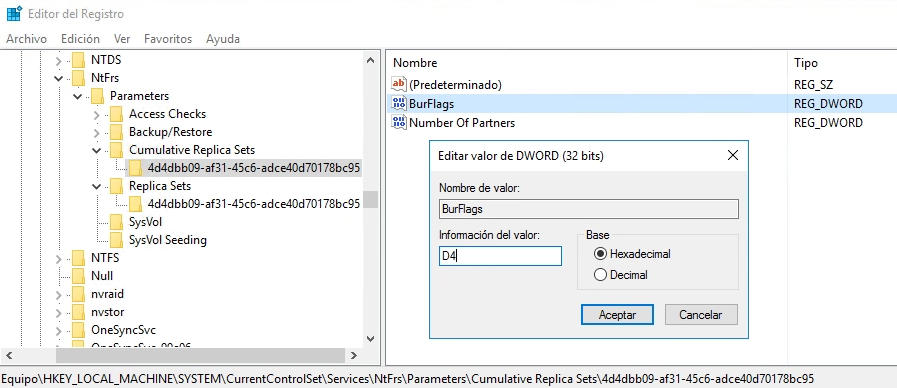The image size is (897, 388).
Task: Click the nvraid folder icon
Action: click(78, 294)
